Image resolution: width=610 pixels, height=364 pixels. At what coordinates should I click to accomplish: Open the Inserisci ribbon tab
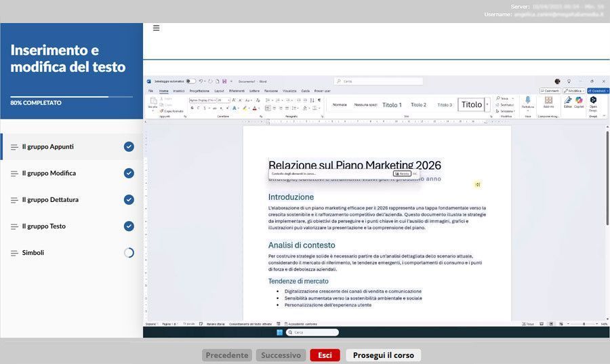[178, 90]
